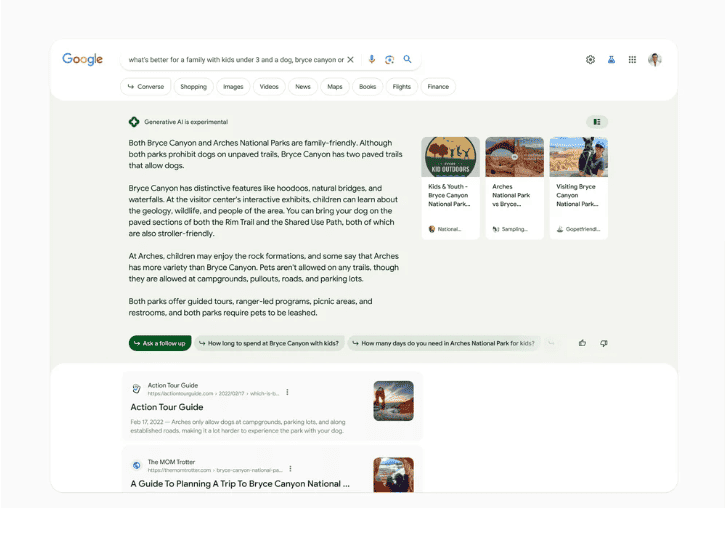Click the Google logo

pyautogui.click(x=82, y=59)
